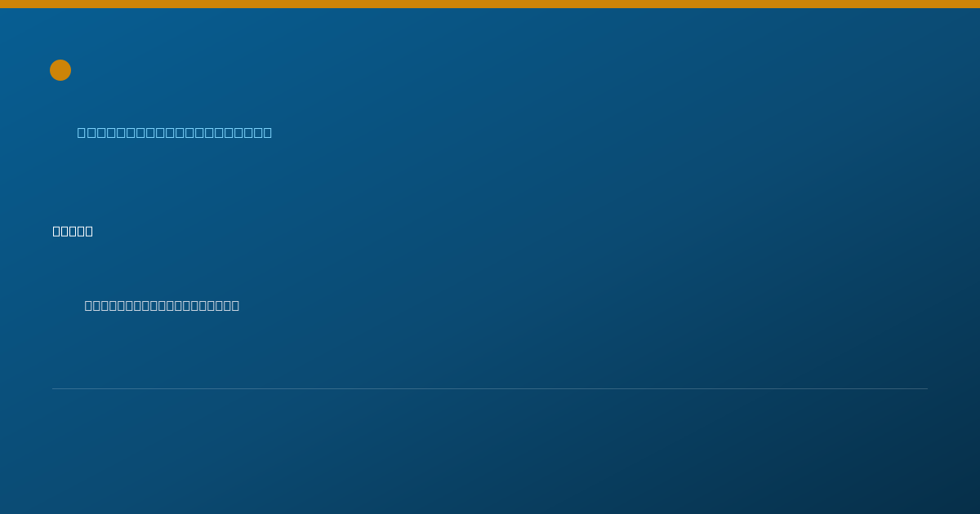Click the middle of the bold white heading
Screen dimensions: 980x514
[73, 231]
